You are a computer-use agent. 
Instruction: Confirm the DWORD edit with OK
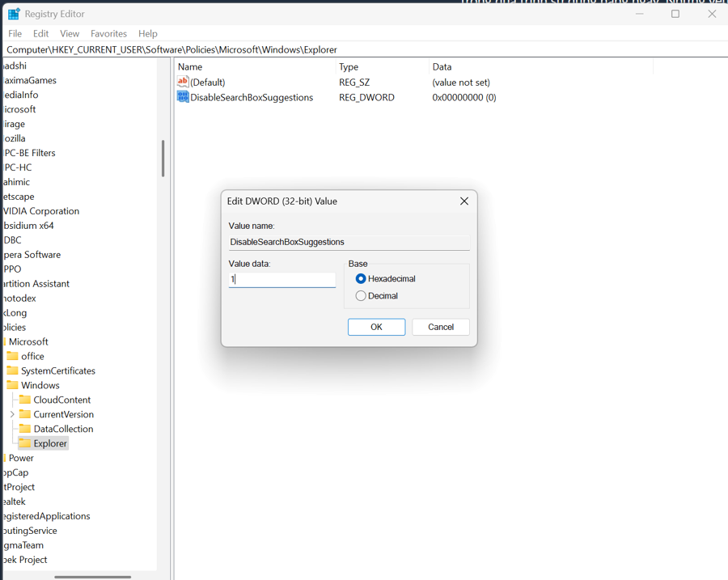pos(376,327)
